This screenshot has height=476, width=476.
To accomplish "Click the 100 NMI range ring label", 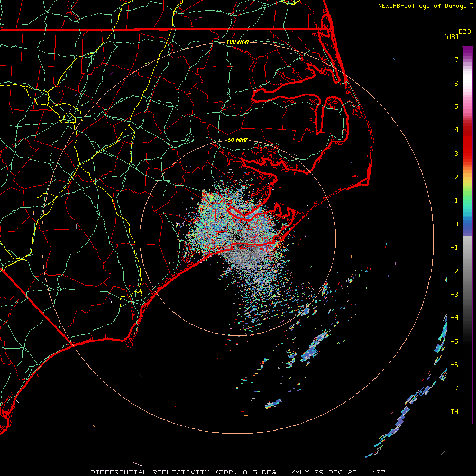I will [237, 42].
